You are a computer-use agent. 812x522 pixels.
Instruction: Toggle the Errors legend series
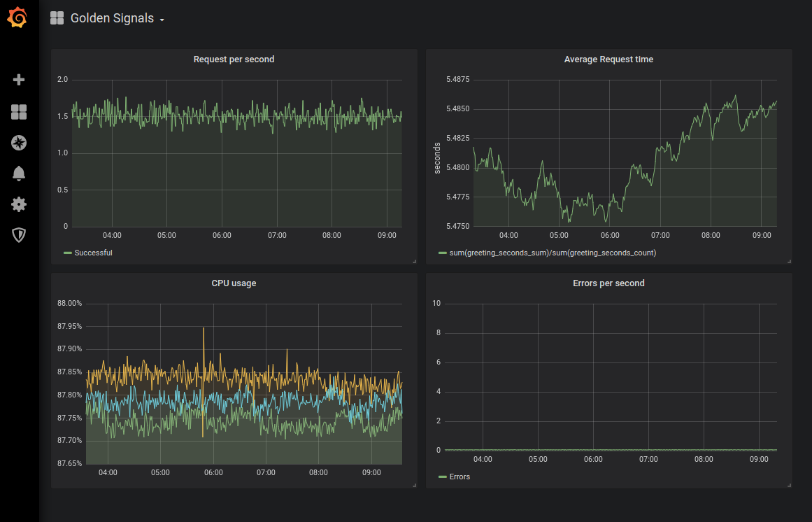460,477
